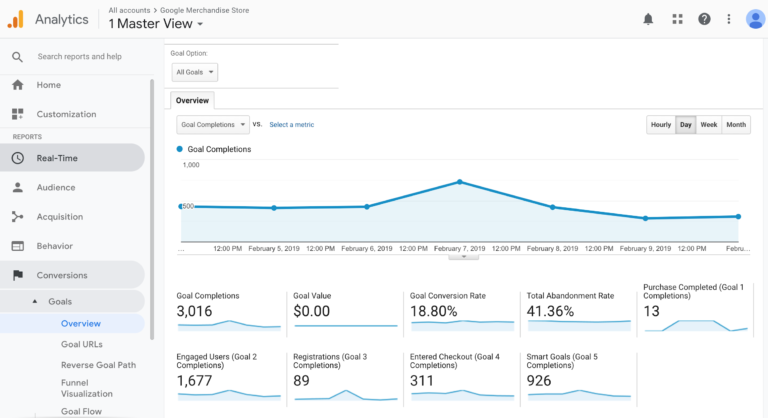This screenshot has height=418, width=768.
Task: Select the Overview tab
Action: (192, 100)
